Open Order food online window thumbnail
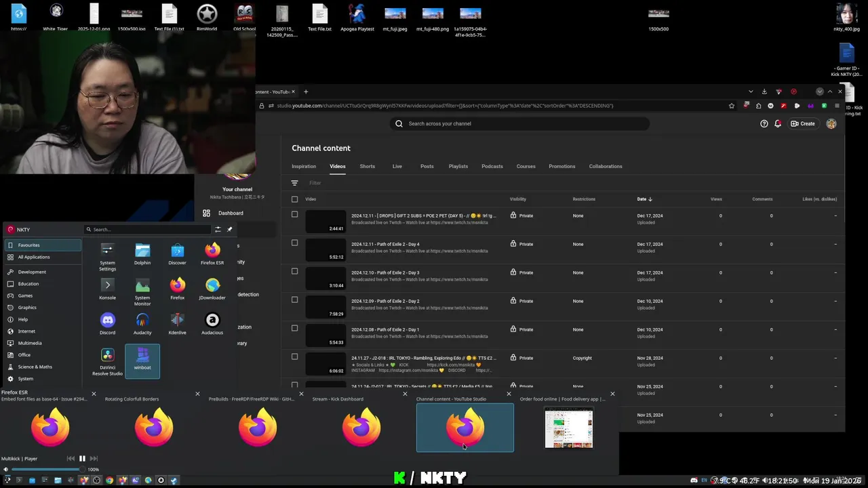This screenshot has width=868, height=488. tap(568, 428)
